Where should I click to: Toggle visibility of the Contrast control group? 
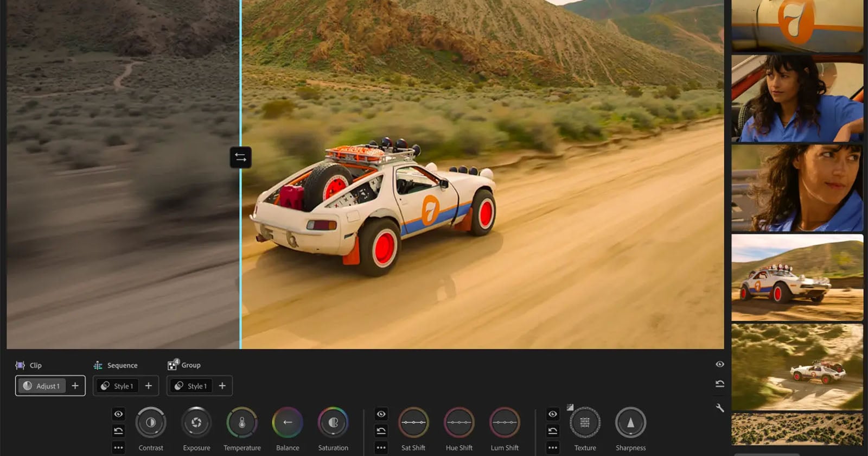click(118, 414)
